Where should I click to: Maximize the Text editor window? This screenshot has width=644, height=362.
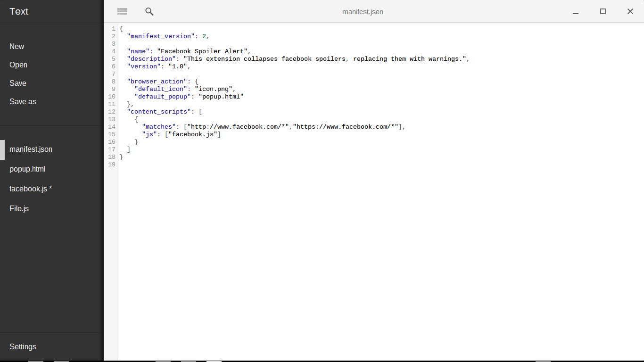[603, 11]
